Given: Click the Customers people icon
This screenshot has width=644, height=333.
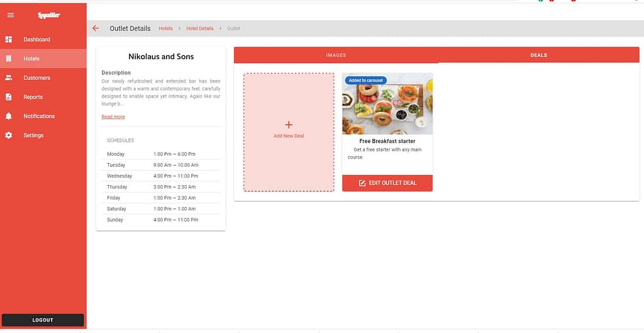Looking at the screenshot, I should coord(9,78).
